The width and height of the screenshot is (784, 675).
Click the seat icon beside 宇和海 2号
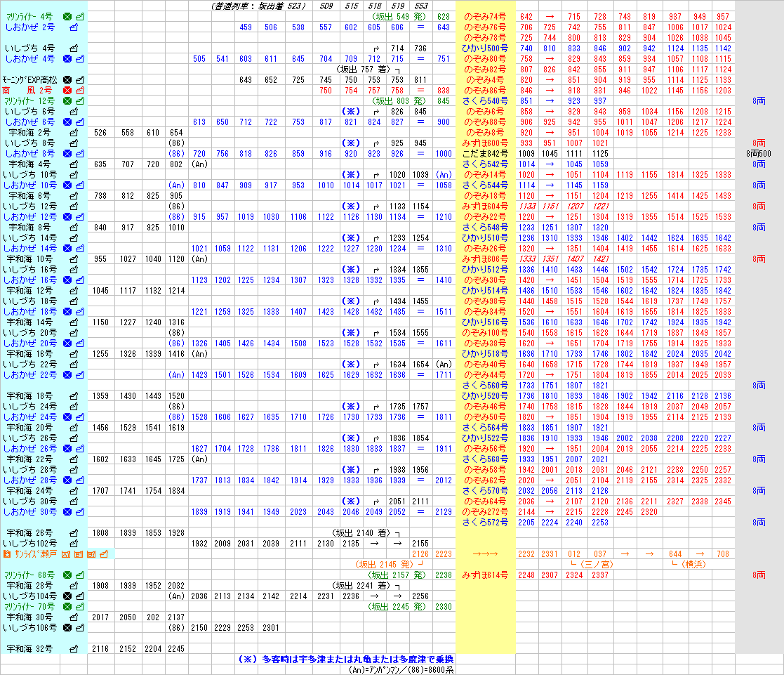coord(74,133)
